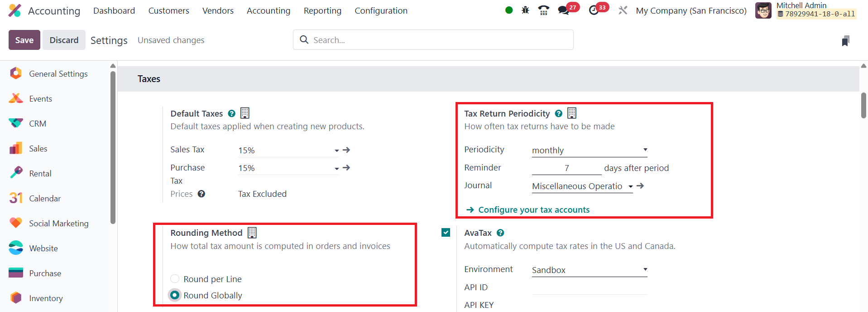Click the wrench tools icon
868x312 pixels.
point(623,10)
